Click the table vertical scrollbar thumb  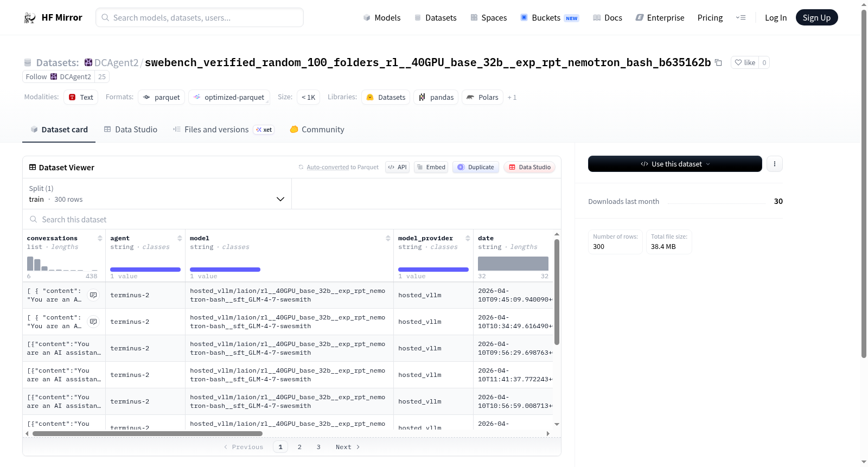(557, 292)
